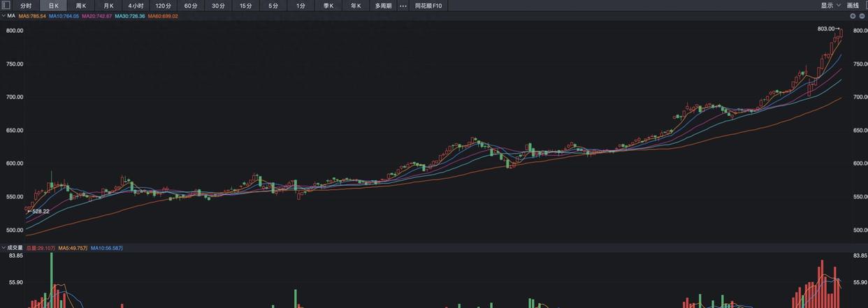The image size is (868, 308).
Task: Expand the 显示 display dropdown
Action: click(830, 6)
